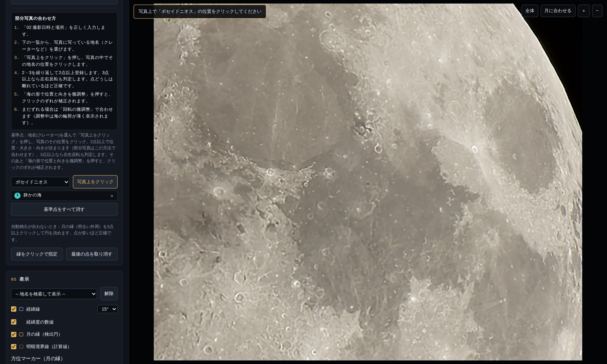Click the 05 表示 section heading
The image size is (607, 364).
(20, 279)
